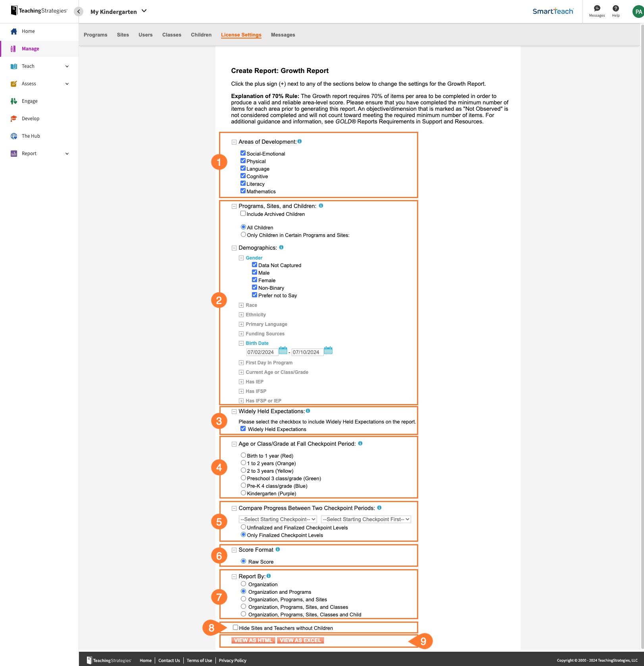The height and width of the screenshot is (666, 644).
Task: Collapse the sidebar with the back arrow
Action: [x=79, y=12]
